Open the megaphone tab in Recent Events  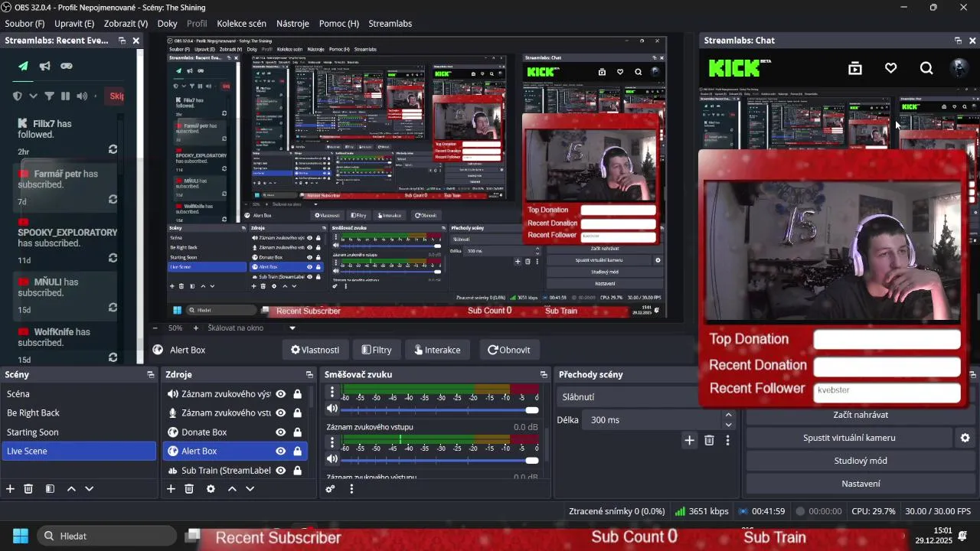click(45, 66)
